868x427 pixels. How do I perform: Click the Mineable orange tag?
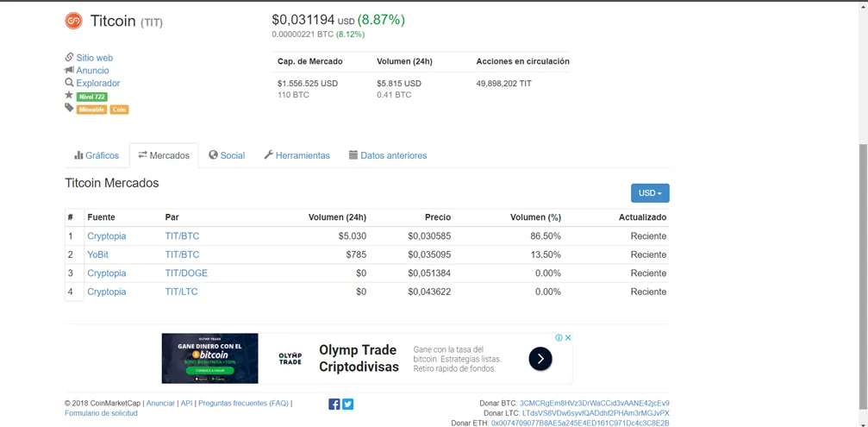(92, 110)
